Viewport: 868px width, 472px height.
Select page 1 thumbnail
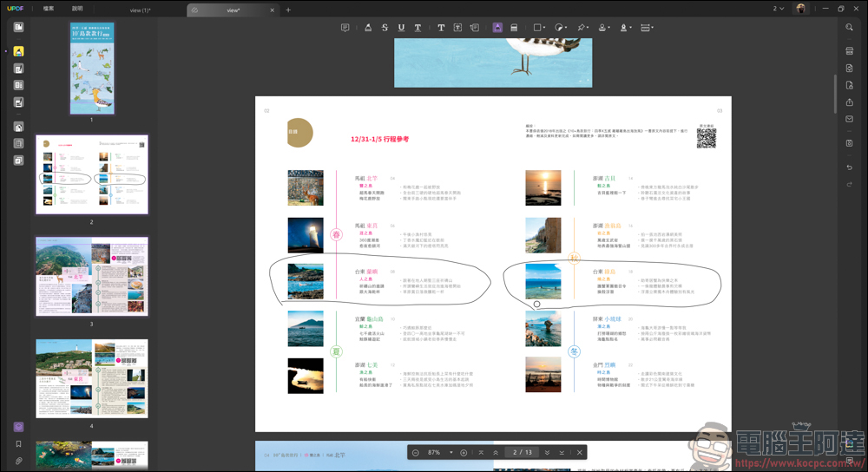click(92, 68)
